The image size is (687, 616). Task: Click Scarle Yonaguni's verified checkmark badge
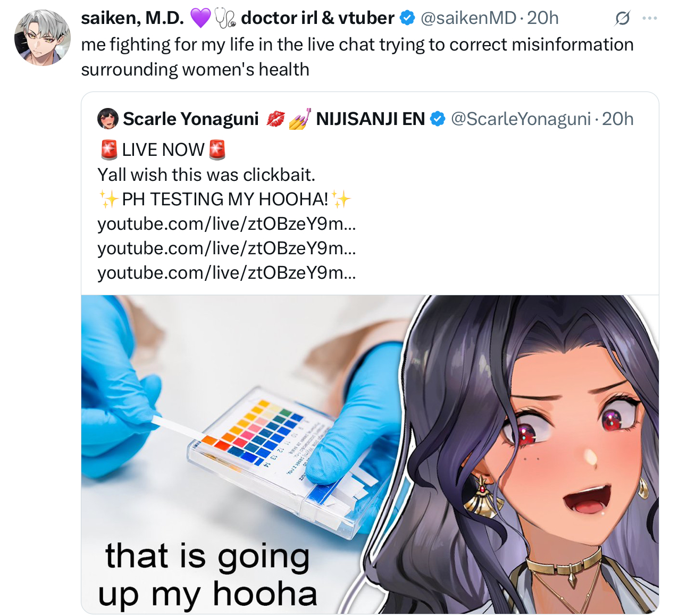437,119
